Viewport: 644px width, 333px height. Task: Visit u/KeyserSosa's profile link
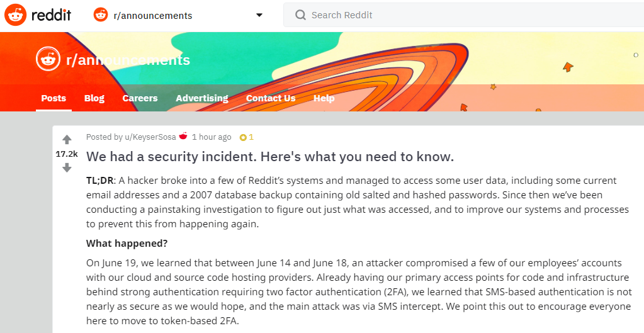150,137
